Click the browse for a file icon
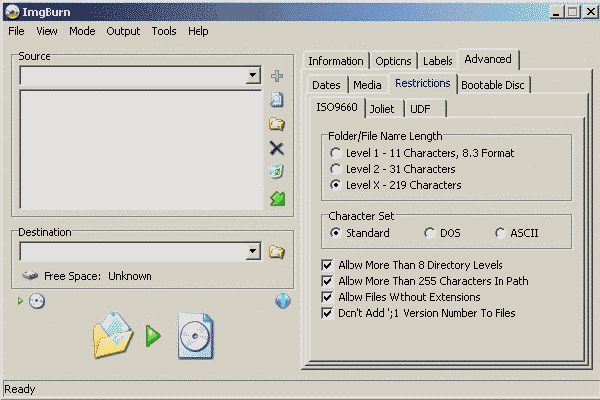This screenshot has width=600, height=400. tap(277, 100)
